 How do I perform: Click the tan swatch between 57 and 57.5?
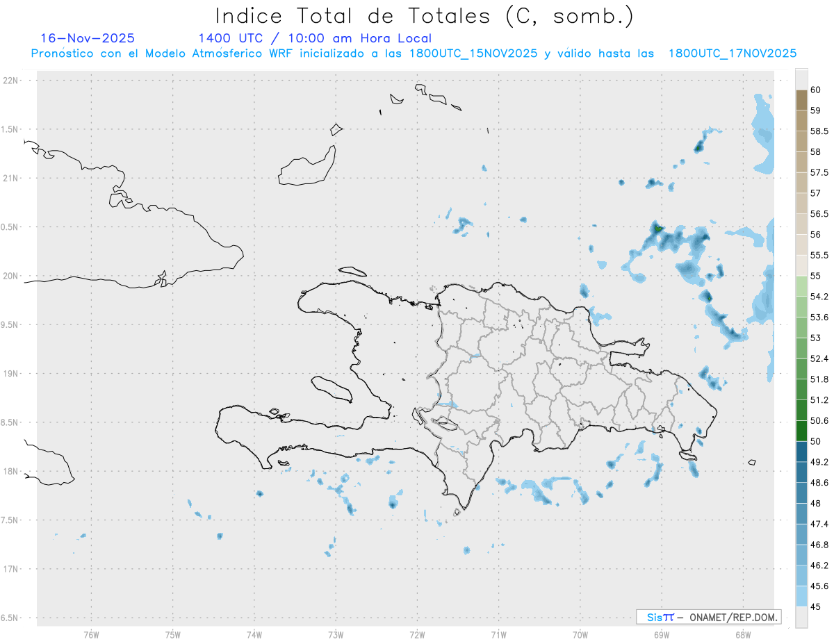(x=801, y=183)
